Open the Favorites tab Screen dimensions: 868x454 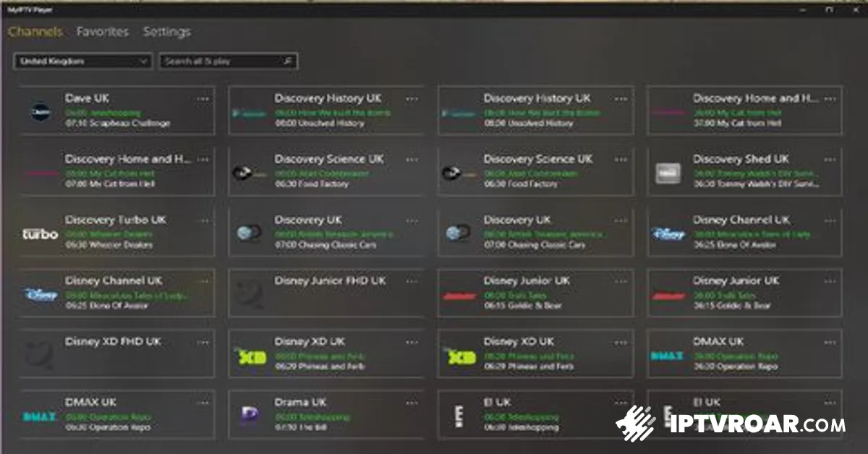103,32
